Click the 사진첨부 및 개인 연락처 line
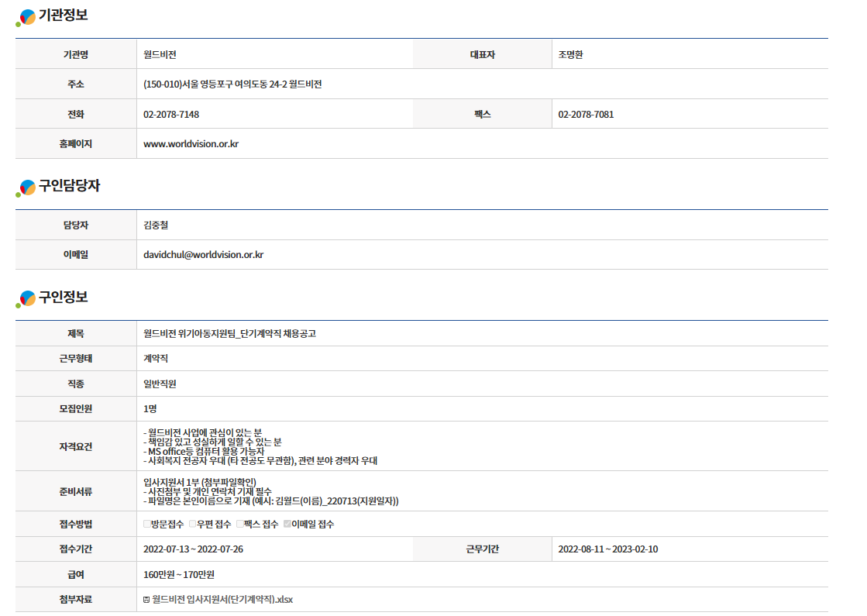The height and width of the screenshot is (616, 867). (208, 491)
